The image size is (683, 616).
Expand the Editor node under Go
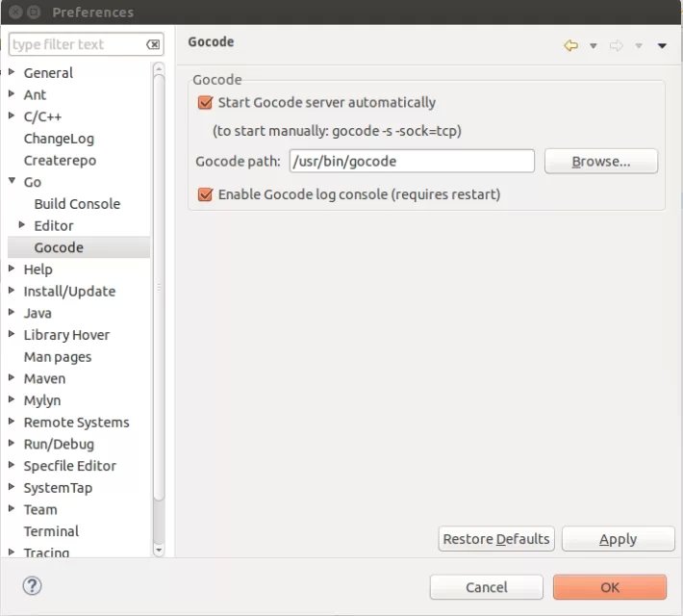pos(22,225)
